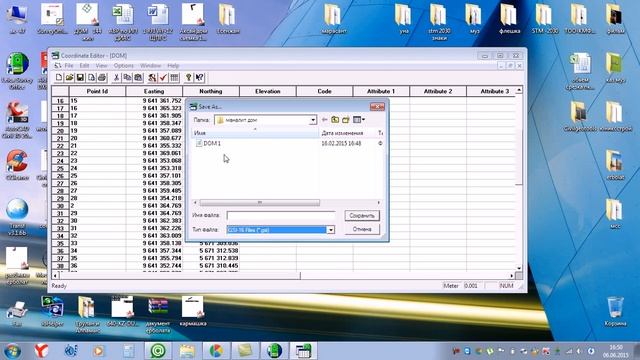The height and width of the screenshot is (360, 640).
Task: Click the Attribute 1 column header
Action: (381, 91)
